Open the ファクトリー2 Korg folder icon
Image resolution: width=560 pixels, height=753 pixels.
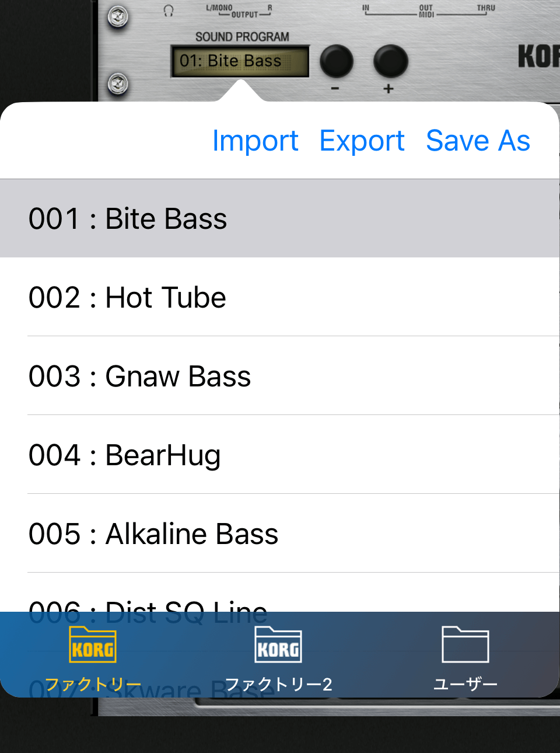tap(278, 645)
